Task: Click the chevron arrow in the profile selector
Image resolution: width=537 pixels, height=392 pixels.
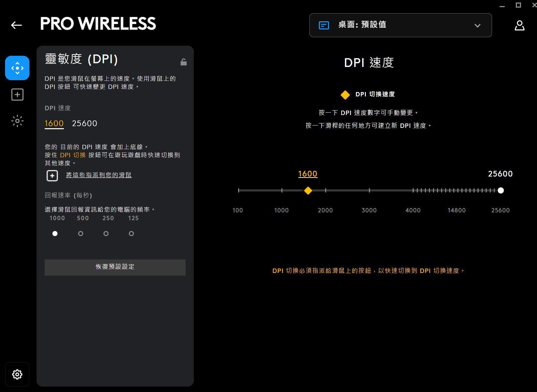Action: tap(477, 26)
